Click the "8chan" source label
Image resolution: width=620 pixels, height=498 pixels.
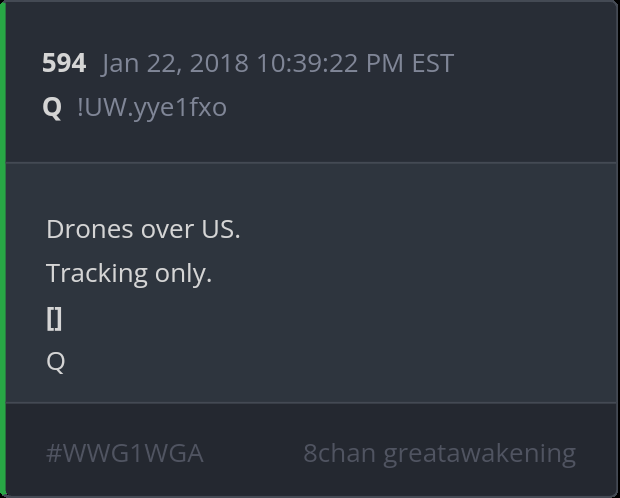[339, 453]
